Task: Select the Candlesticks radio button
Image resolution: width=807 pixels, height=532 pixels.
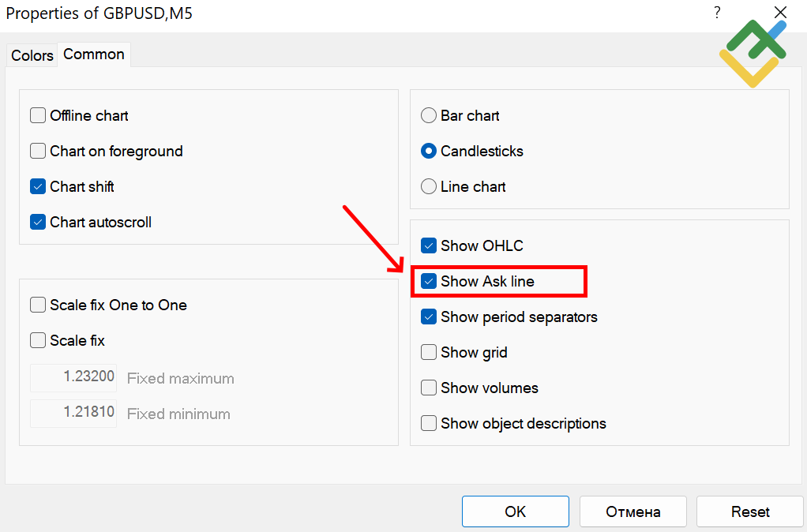Action: [429, 152]
